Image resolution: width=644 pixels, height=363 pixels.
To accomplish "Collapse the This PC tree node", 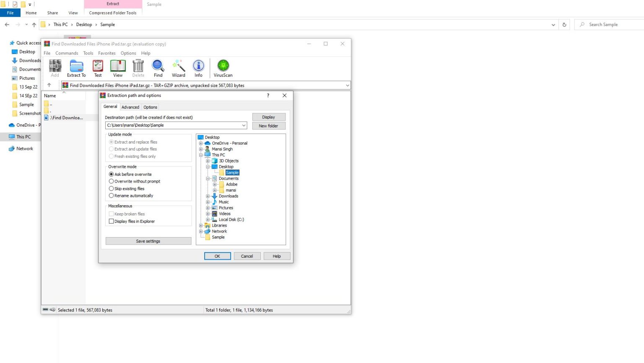I will [x=201, y=155].
